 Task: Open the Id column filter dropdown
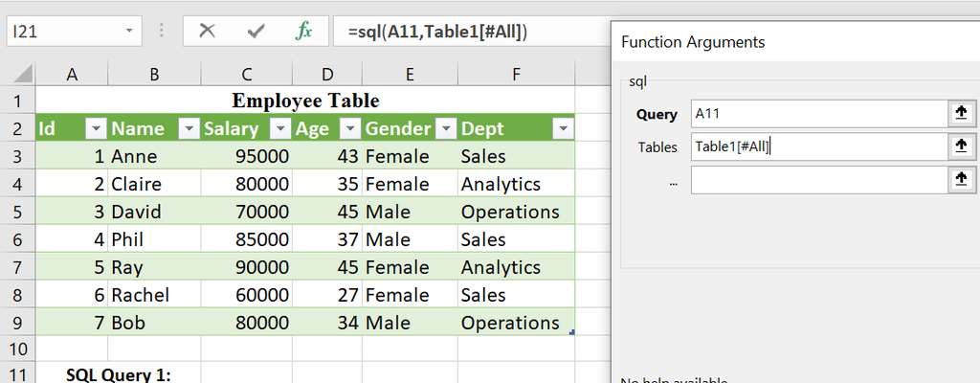coord(96,129)
